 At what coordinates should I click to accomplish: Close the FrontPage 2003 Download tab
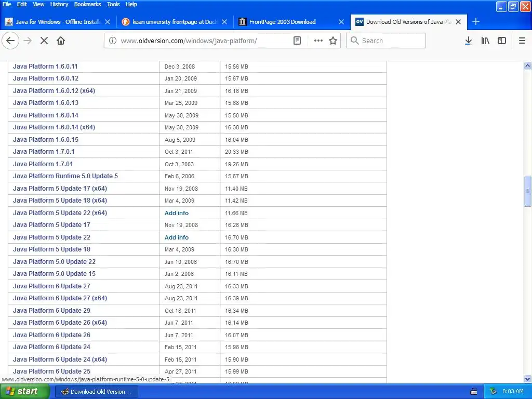tap(341, 22)
